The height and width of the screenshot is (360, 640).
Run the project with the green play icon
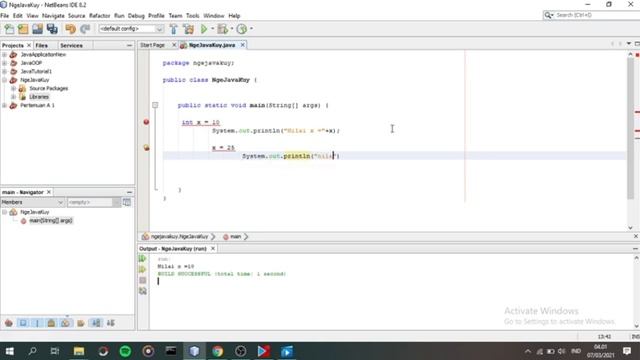point(204,29)
